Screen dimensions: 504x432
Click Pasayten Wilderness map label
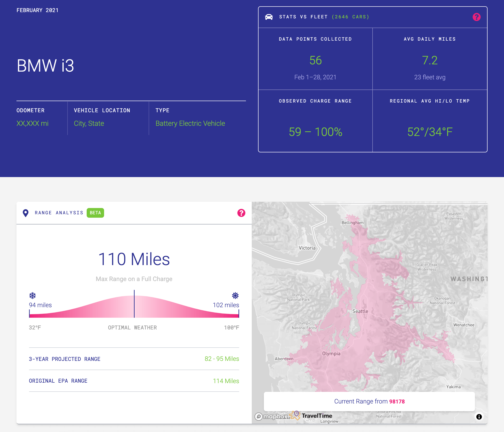453,216
